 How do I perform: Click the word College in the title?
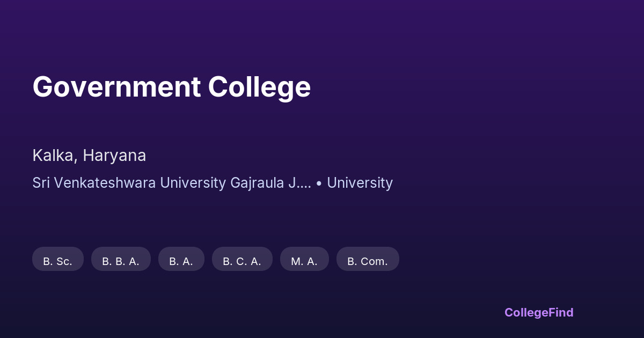tap(259, 87)
